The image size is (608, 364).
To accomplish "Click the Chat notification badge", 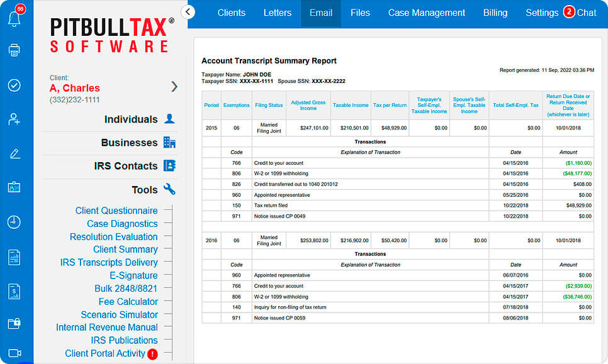I will coord(569,11).
